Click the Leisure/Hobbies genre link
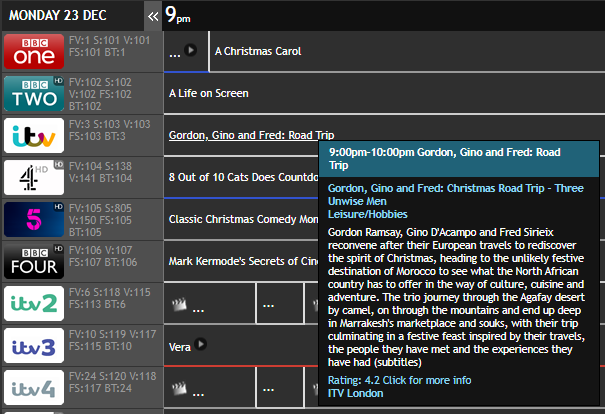 point(368,215)
